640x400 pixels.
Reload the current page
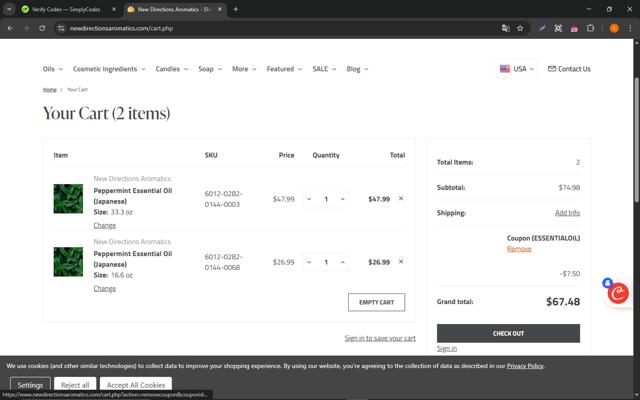(42, 28)
